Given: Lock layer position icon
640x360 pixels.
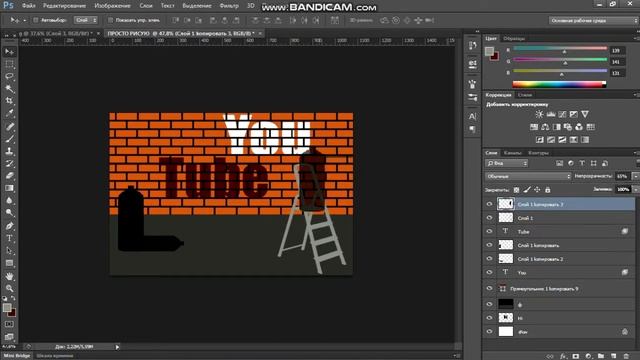Looking at the screenshot, I should [x=537, y=190].
